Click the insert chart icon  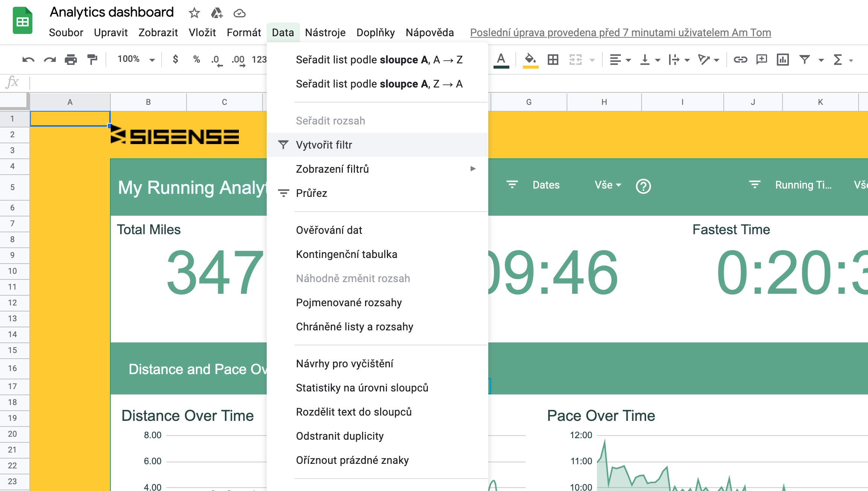click(782, 60)
